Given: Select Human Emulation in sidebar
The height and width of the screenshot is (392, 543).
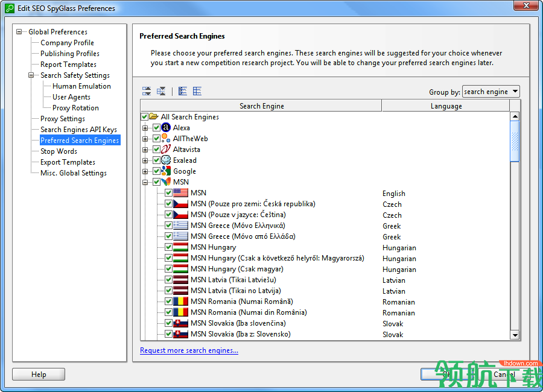Looking at the screenshot, I should coord(81,86).
